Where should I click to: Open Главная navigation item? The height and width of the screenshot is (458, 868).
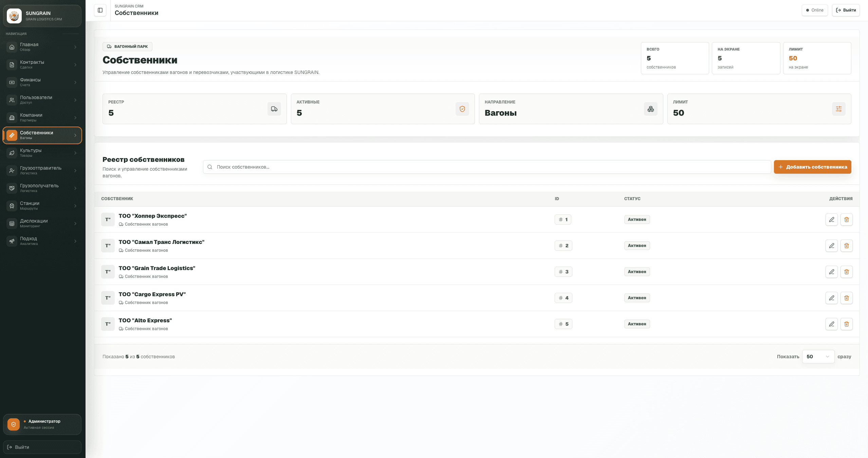42,47
